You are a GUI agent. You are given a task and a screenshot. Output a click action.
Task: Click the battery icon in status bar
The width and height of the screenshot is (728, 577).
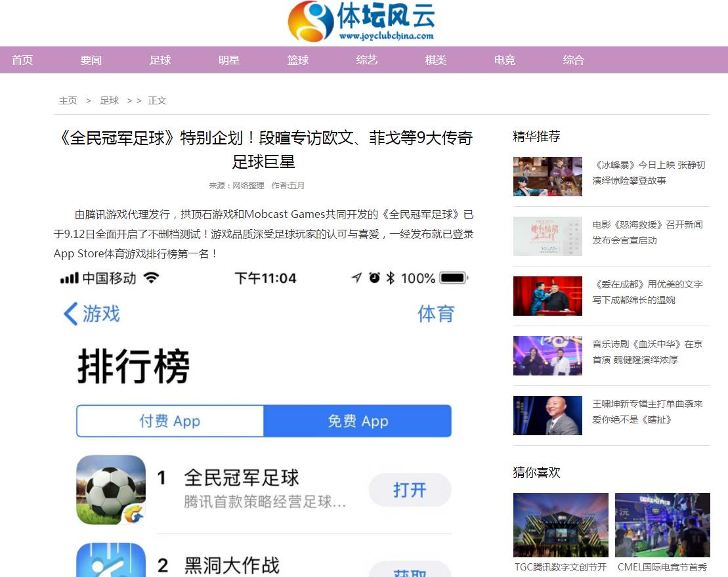454,278
